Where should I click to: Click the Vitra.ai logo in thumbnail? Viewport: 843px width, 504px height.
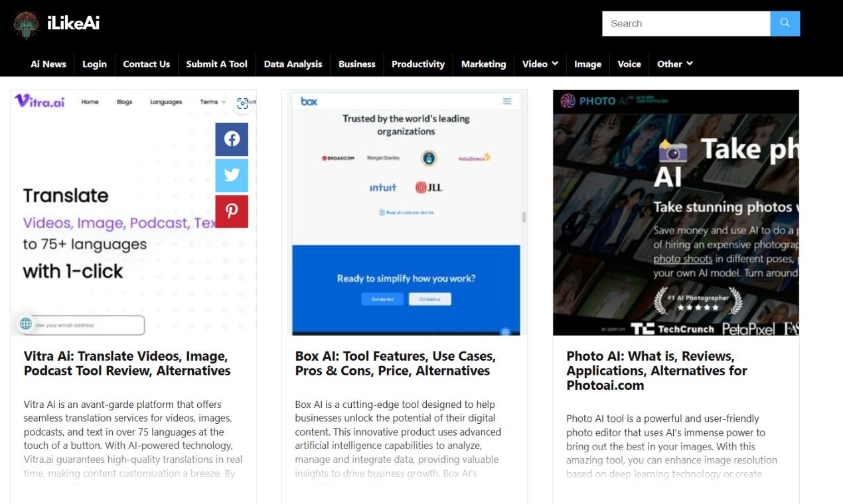click(40, 101)
